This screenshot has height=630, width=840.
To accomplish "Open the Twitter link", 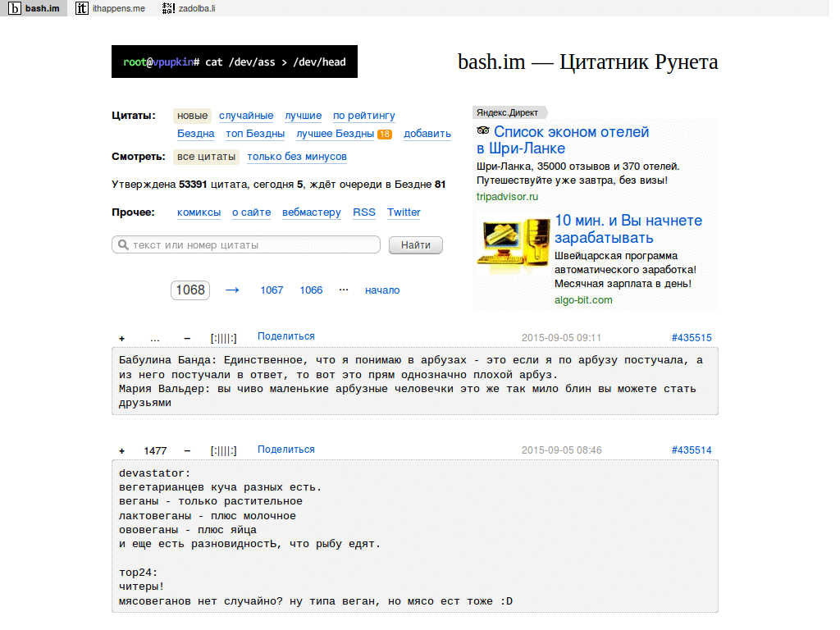I will pyautogui.click(x=404, y=212).
